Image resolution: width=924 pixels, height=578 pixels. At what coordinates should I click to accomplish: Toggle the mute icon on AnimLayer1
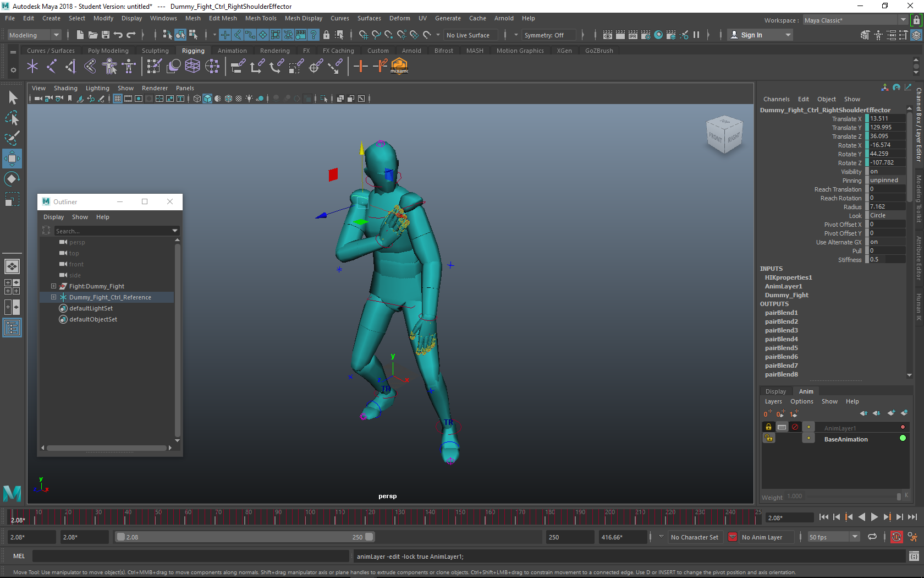pyautogui.click(x=795, y=427)
